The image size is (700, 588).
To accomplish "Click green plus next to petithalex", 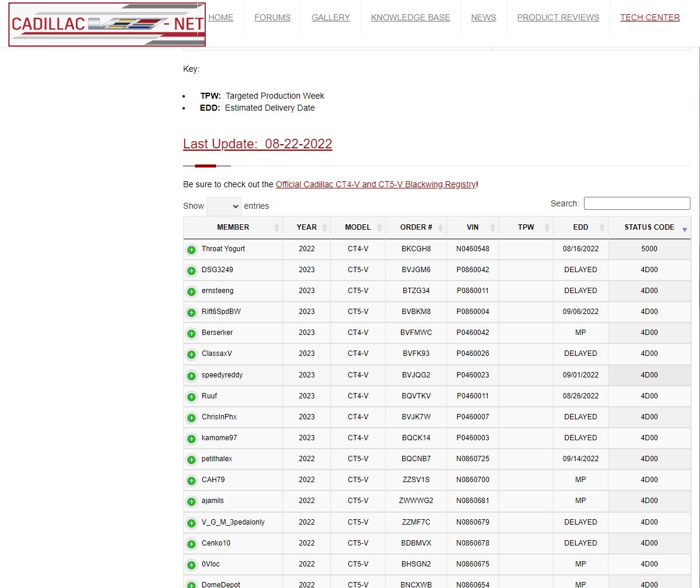I will click(191, 459).
